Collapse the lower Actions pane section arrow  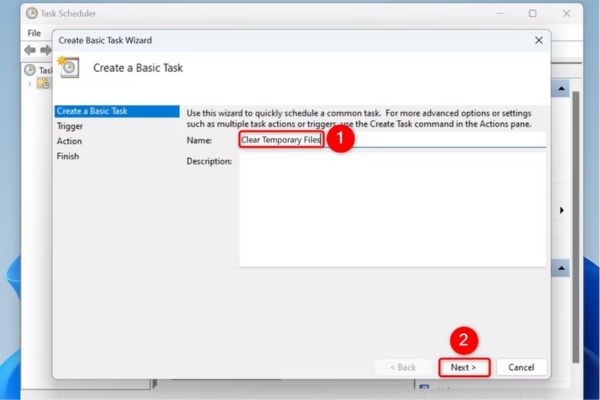[561, 269]
